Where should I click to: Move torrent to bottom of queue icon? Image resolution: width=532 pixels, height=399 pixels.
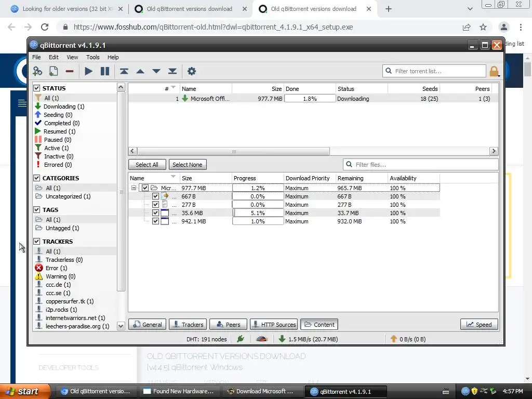click(x=172, y=71)
